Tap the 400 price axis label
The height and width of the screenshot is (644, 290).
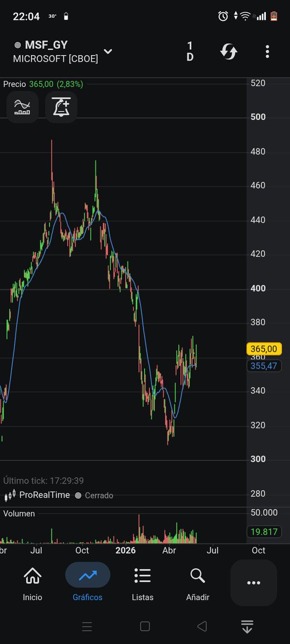[258, 289]
